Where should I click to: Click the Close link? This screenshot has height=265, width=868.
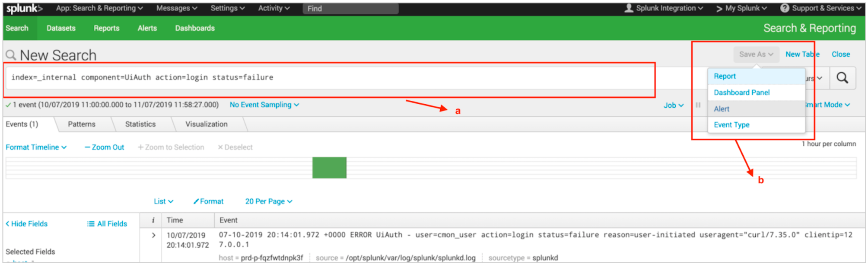coord(841,54)
